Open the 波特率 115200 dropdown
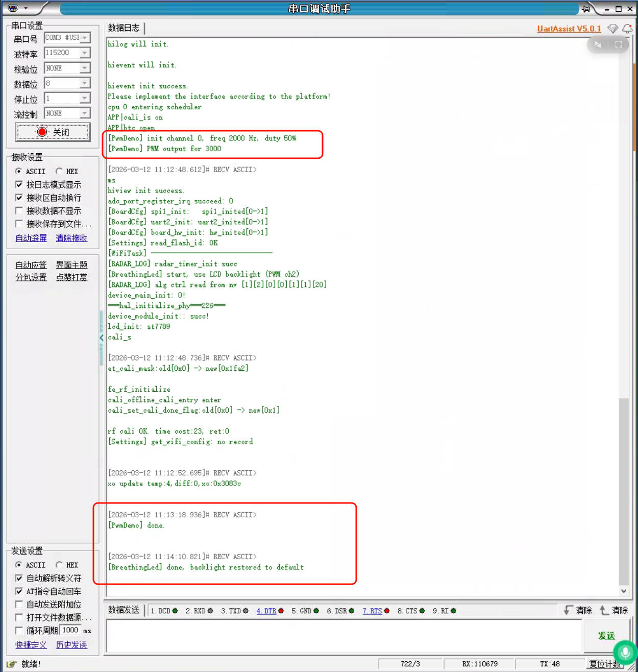The image size is (638, 672). pyautogui.click(x=85, y=53)
